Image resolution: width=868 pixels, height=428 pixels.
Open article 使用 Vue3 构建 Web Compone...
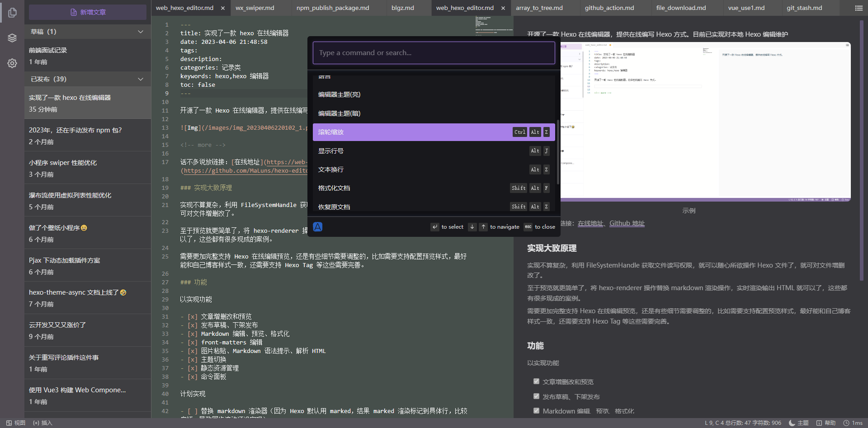point(88,395)
